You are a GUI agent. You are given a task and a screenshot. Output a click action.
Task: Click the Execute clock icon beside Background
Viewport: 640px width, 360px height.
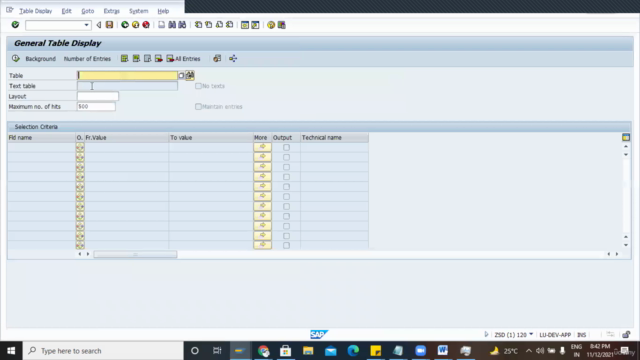coord(16,59)
